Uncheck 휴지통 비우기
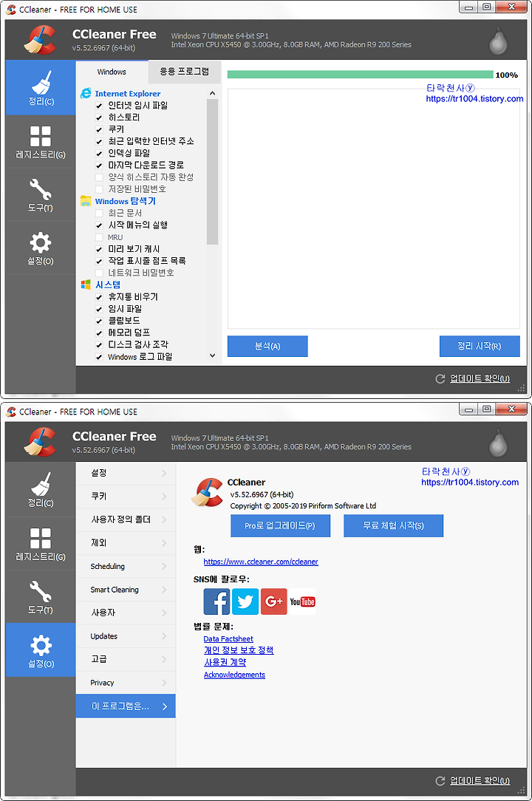The width and height of the screenshot is (532, 801). 99,297
